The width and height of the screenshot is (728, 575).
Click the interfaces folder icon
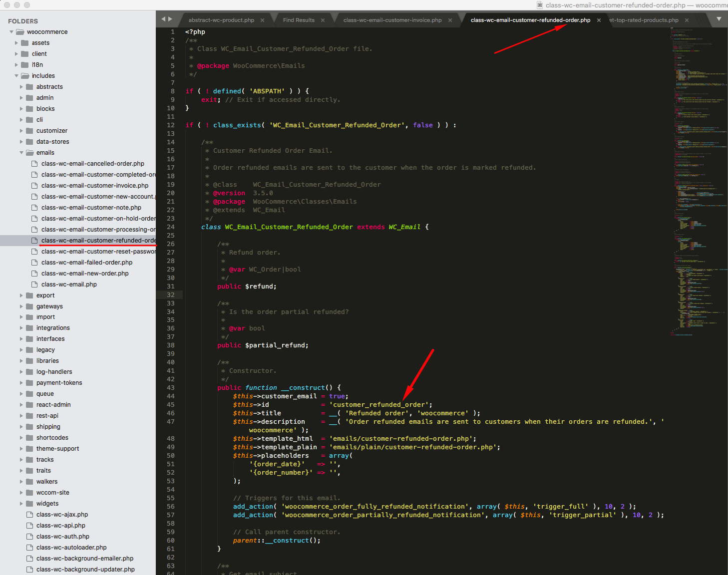(x=29, y=339)
